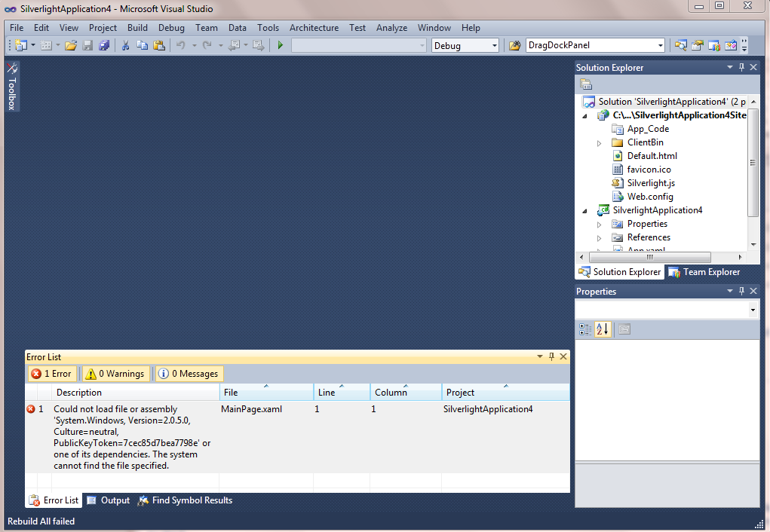Expand the Properties node in Solution Explorer

pos(599,225)
